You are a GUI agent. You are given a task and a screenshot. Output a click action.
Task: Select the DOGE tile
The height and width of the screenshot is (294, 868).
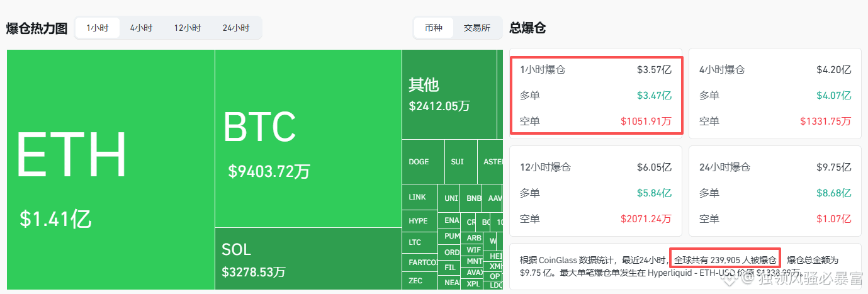point(423,162)
